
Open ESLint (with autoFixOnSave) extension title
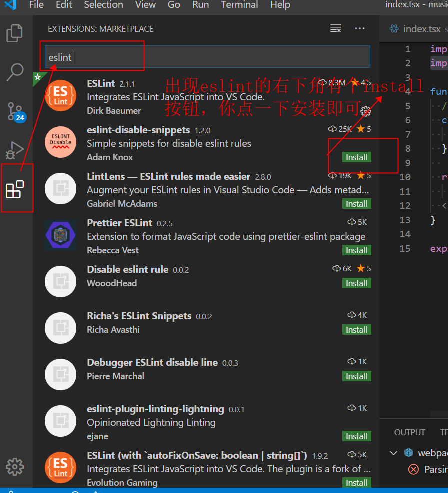[197, 455]
